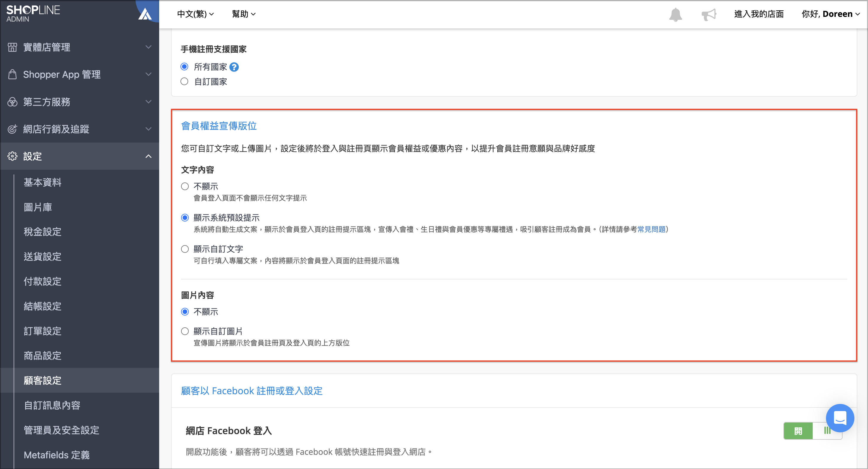
Task: Open Metafields 定義 in sidebar
Action: click(x=57, y=455)
